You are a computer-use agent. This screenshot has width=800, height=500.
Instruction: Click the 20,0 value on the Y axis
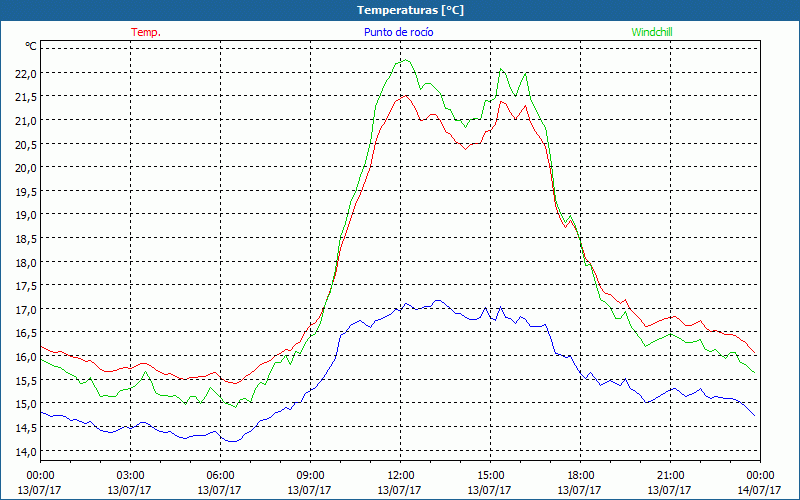pos(24,167)
